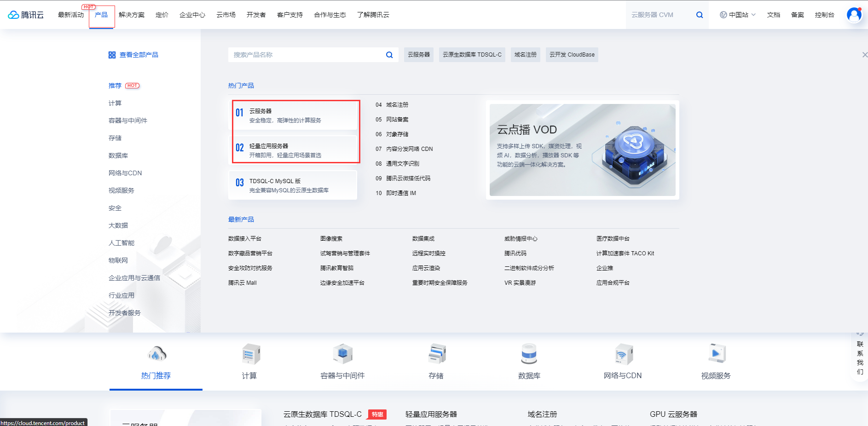Open the 合作与生态 menu
Screen dimensions: 868x426
point(330,15)
